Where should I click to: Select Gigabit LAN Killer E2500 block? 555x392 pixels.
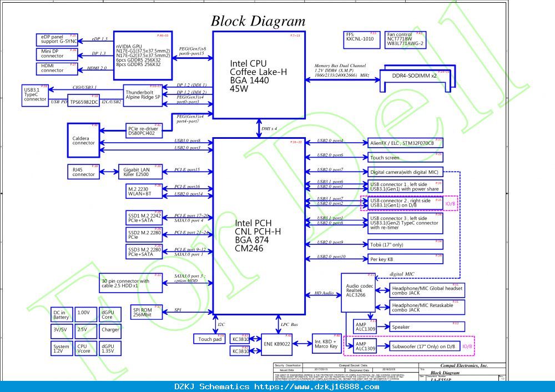coord(140,172)
